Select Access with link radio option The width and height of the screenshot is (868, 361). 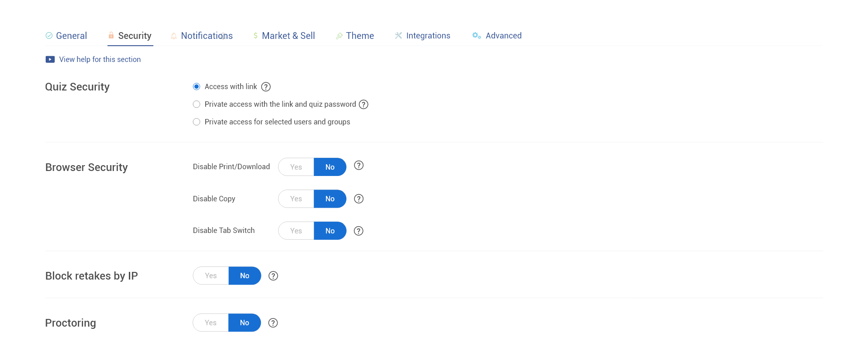[197, 87]
